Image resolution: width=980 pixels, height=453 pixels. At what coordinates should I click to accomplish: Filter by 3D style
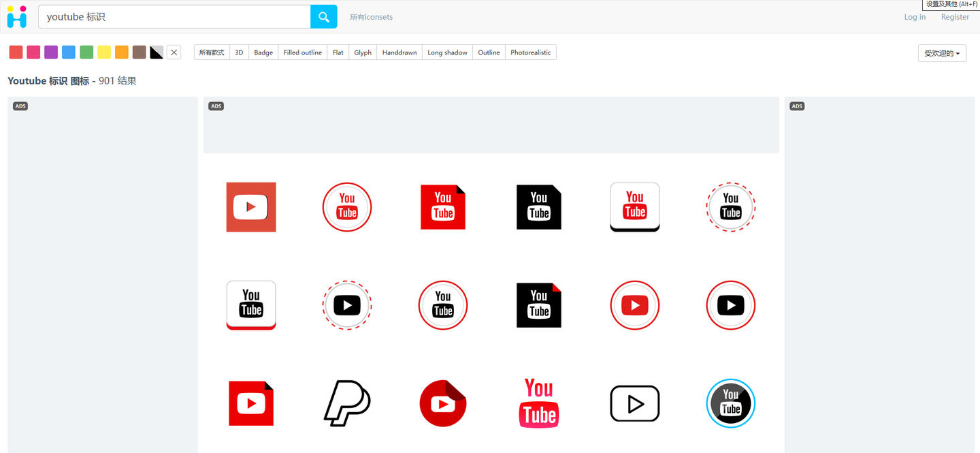(x=239, y=52)
